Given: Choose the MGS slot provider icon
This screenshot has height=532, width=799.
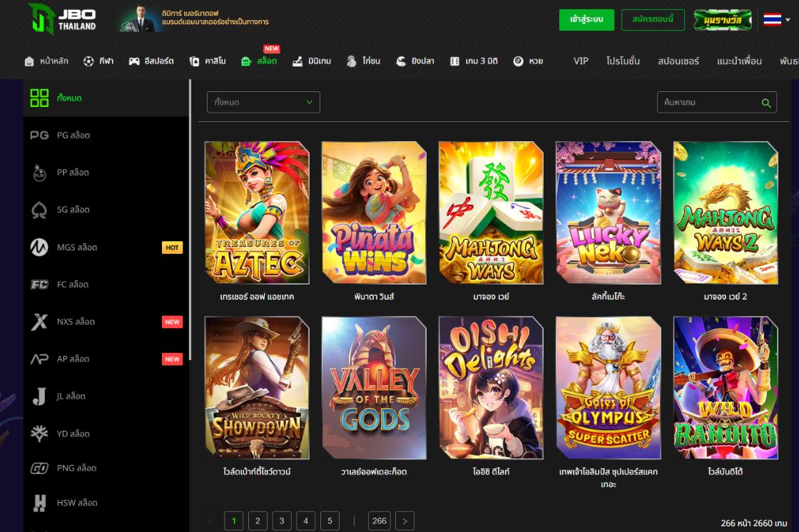Looking at the screenshot, I should click(39, 247).
